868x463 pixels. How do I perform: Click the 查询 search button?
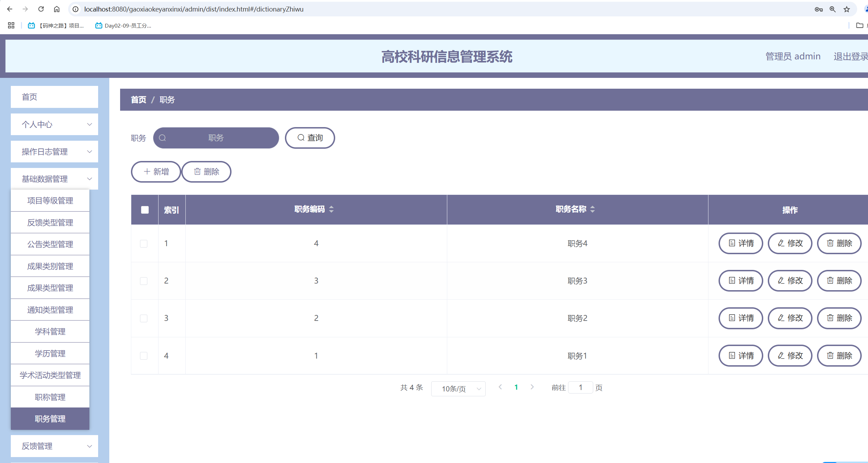coord(310,138)
